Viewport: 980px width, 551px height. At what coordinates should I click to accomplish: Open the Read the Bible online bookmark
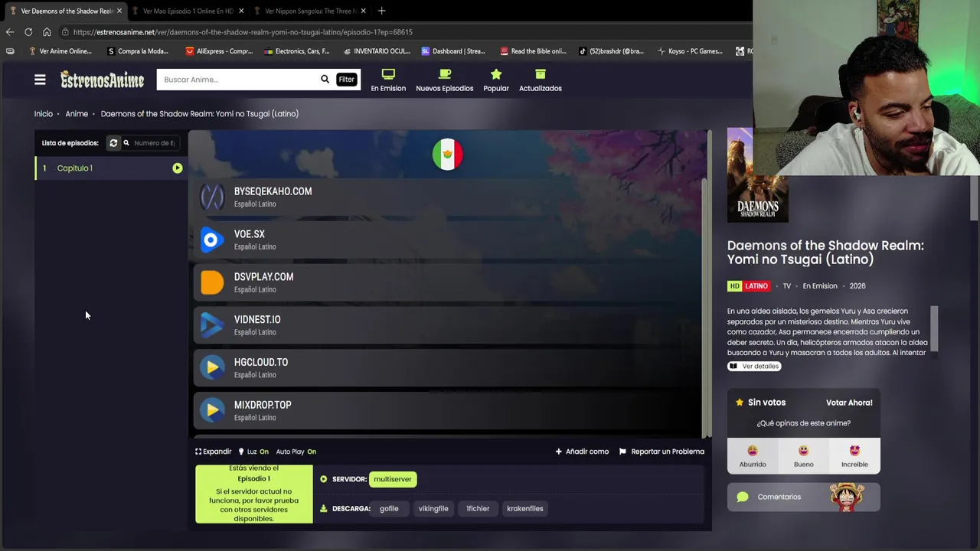pyautogui.click(x=533, y=51)
